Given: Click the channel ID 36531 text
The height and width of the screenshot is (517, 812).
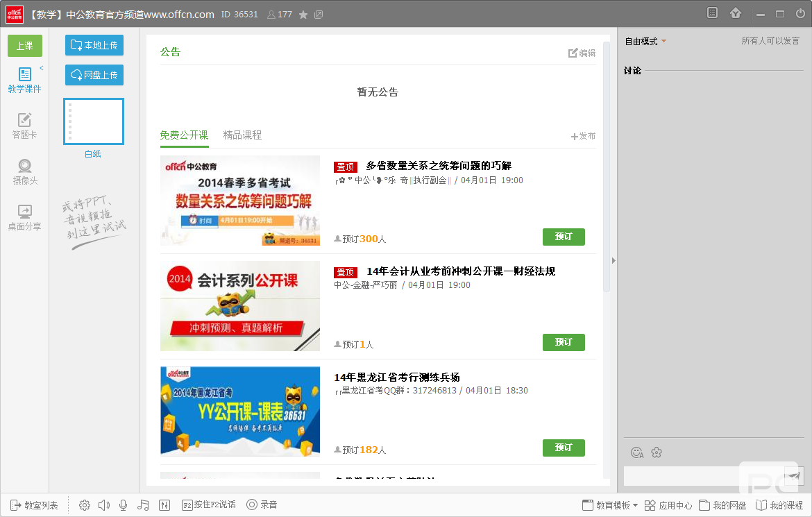Looking at the screenshot, I should click(x=239, y=15).
